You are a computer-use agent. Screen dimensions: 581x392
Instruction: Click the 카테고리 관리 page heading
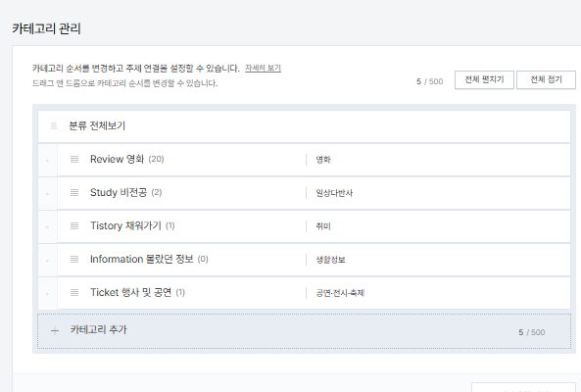pos(46,28)
